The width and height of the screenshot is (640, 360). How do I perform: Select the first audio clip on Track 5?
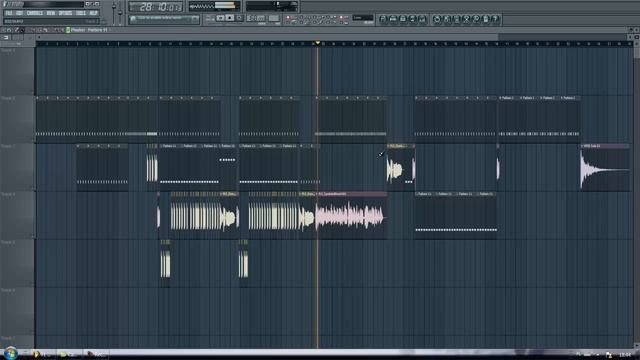(165, 263)
